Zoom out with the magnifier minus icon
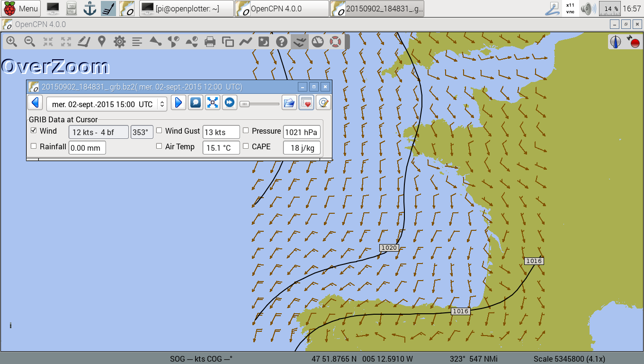 [x=30, y=42]
